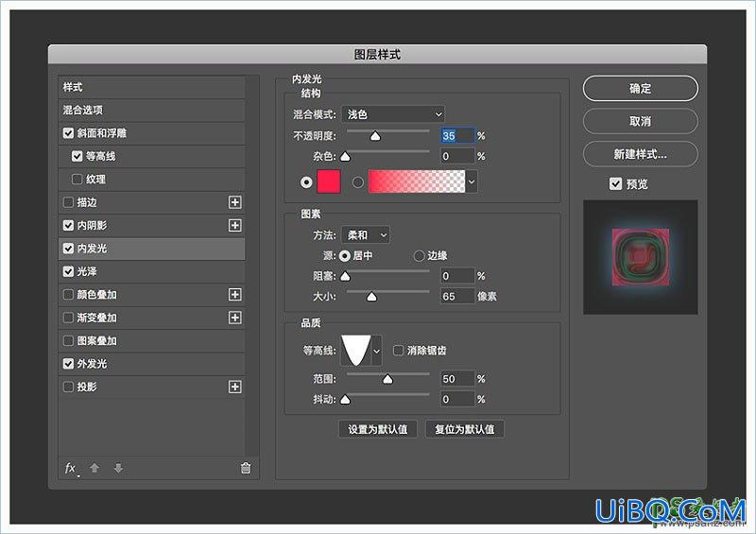Toggle the 消除锯齿 checkbox
Viewport: 756px width, 534px height.
398,351
